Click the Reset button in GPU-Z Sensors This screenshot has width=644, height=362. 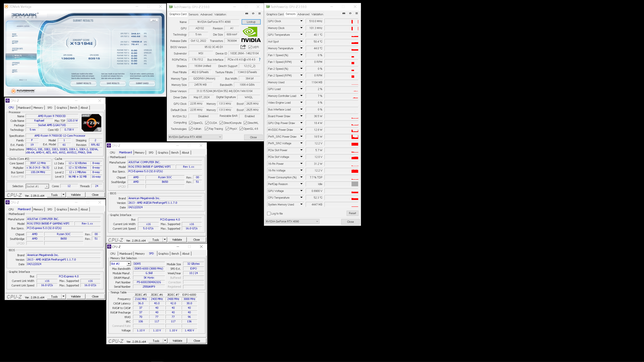coord(353,213)
